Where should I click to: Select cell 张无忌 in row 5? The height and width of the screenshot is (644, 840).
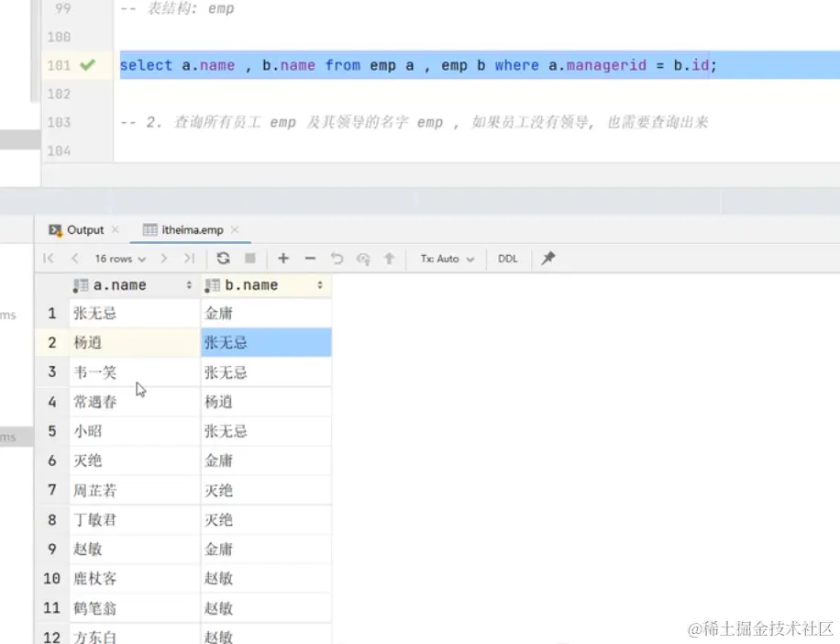(266, 431)
